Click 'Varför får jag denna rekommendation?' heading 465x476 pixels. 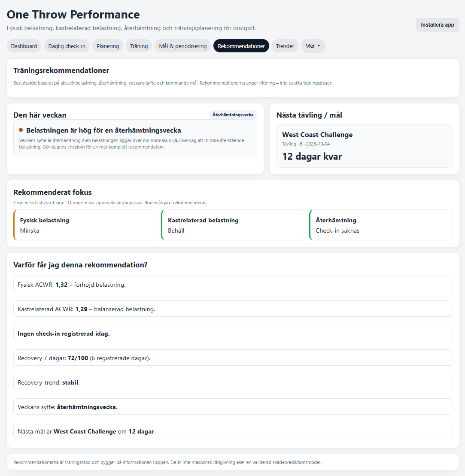click(80, 265)
